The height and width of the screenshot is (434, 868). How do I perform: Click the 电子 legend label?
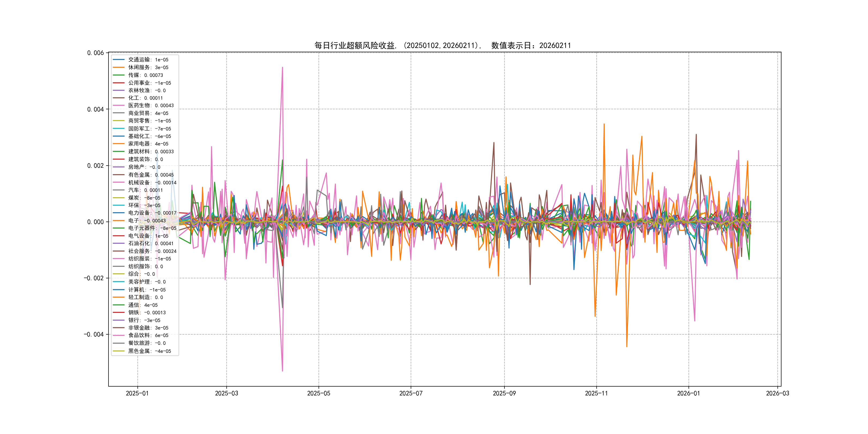pos(147,220)
